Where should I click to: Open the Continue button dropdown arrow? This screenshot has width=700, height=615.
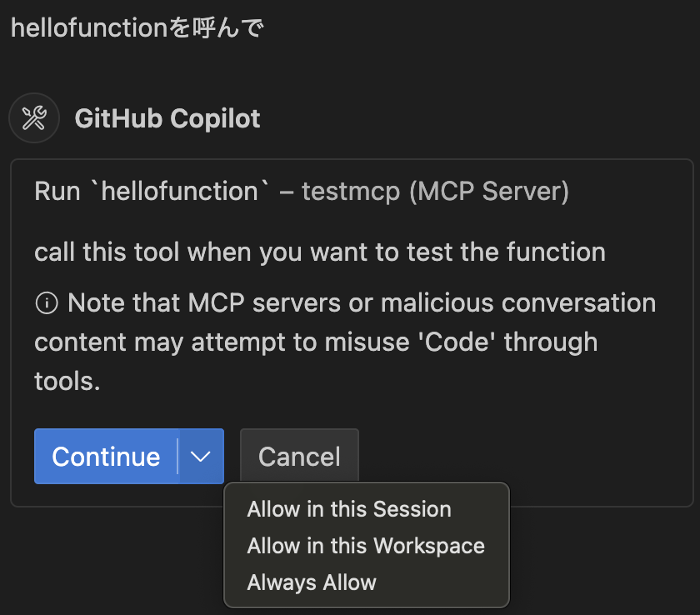[201, 457]
